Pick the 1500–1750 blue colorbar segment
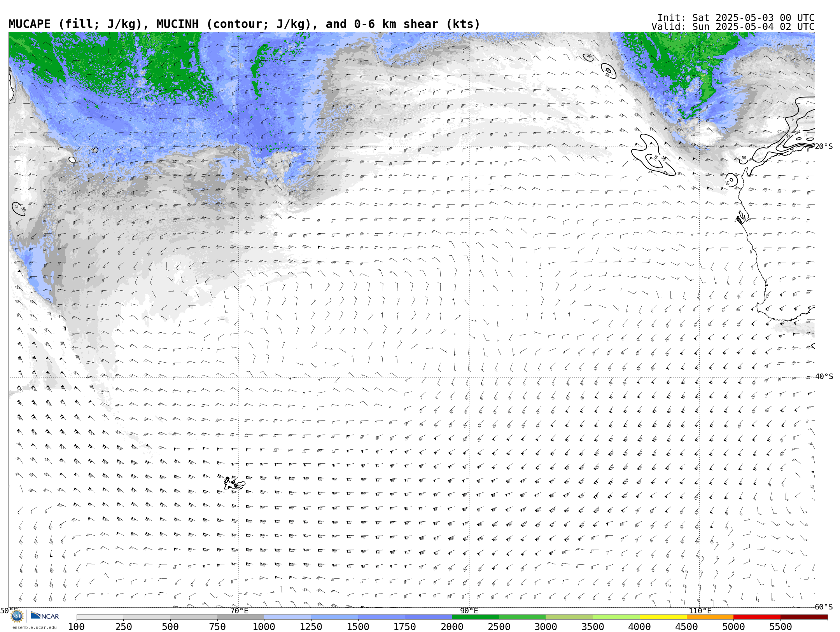The height and width of the screenshot is (632, 840). click(381, 617)
